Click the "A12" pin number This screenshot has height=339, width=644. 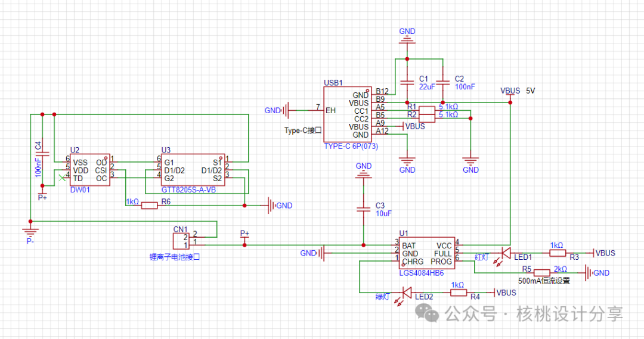[382, 131]
